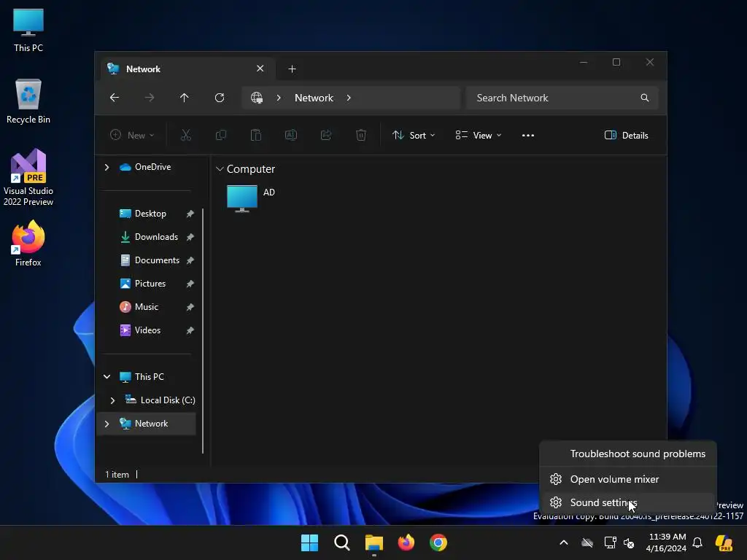The height and width of the screenshot is (560, 747).
Task: Click the Paste clipboard icon
Action: pyautogui.click(x=256, y=135)
